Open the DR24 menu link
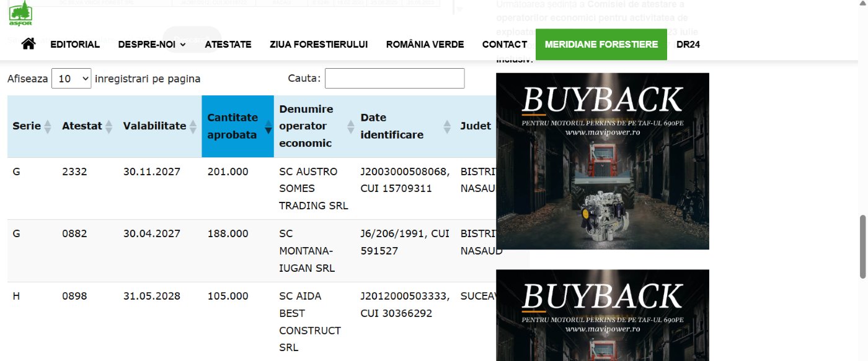The height and width of the screenshot is (361, 868). (x=688, y=45)
